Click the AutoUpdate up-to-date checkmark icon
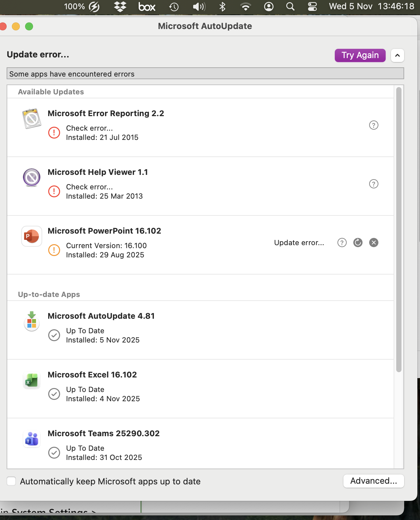This screenshot has height=520, width=420. [x=54, y=335]
